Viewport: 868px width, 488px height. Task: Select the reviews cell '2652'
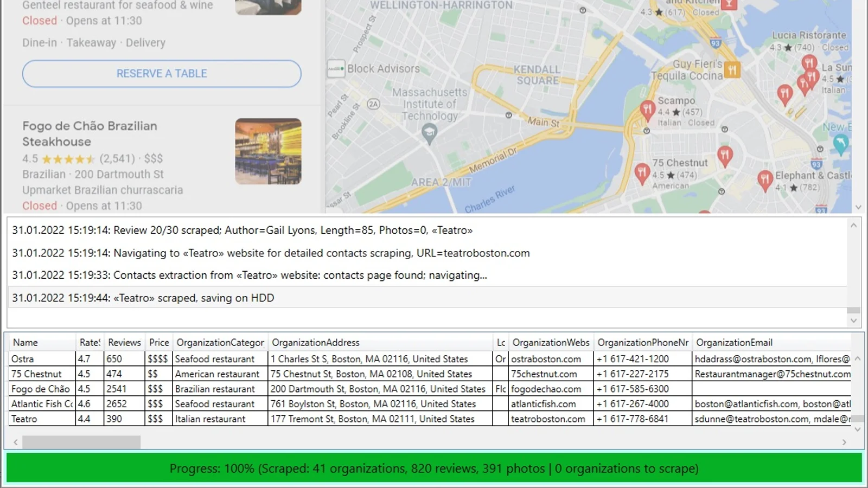tap(124, 404)
